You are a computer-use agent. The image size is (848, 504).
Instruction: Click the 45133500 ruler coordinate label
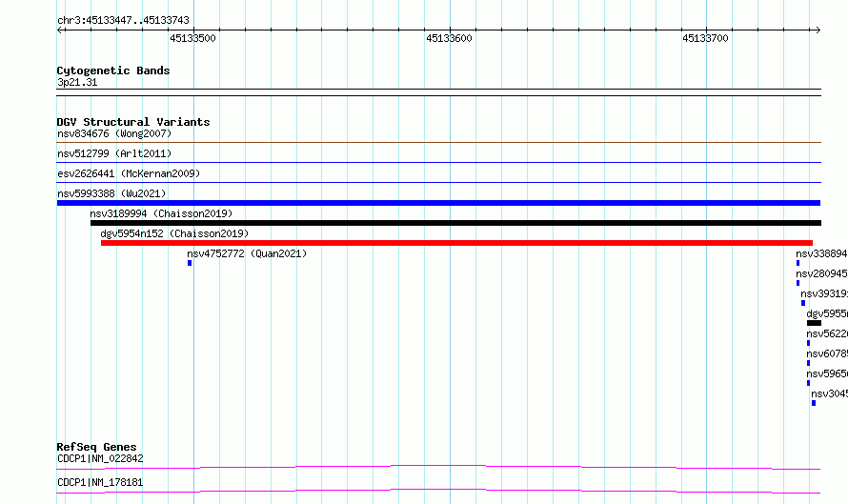[192, 38]
